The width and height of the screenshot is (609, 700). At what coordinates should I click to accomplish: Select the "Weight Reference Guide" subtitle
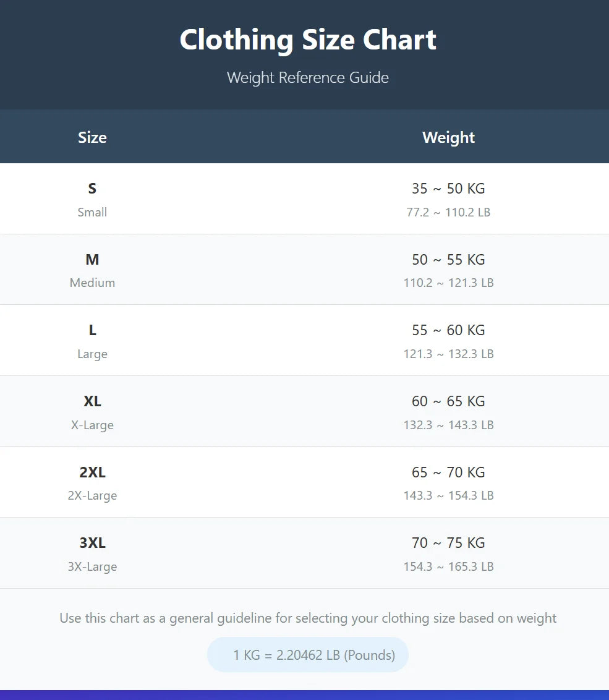(308, 78)
